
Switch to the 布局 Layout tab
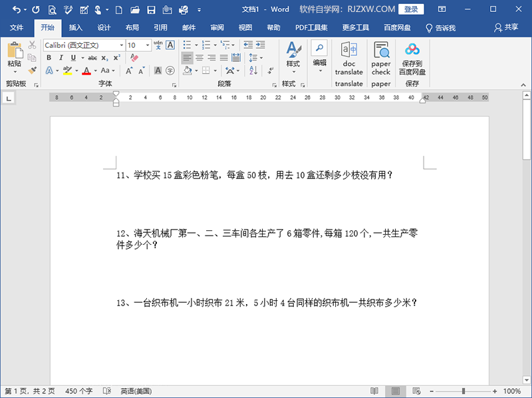tap(132, 27)
